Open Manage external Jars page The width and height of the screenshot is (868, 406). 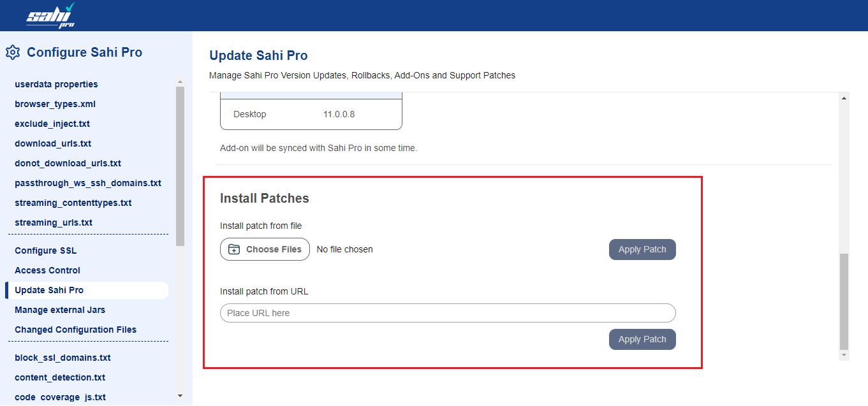60,310
